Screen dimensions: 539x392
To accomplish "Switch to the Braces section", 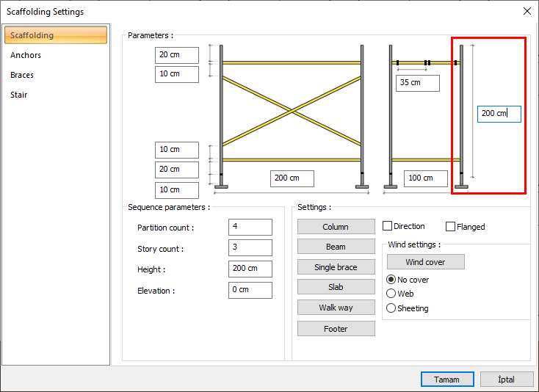I will 22,75.
